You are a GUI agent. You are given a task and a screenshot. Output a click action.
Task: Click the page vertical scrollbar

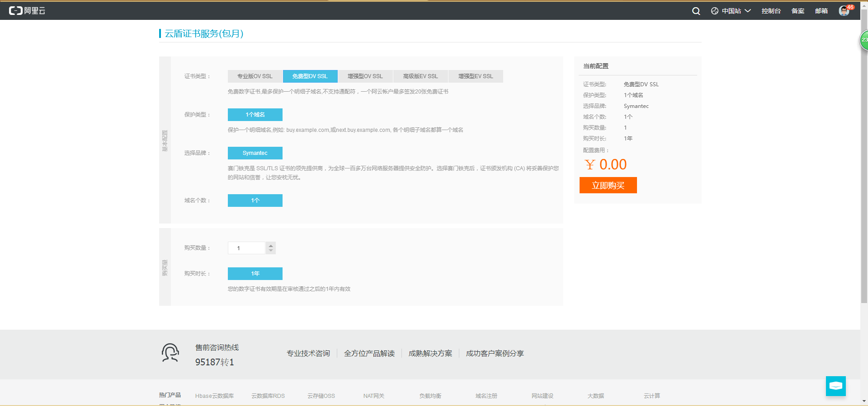(864, 158)
